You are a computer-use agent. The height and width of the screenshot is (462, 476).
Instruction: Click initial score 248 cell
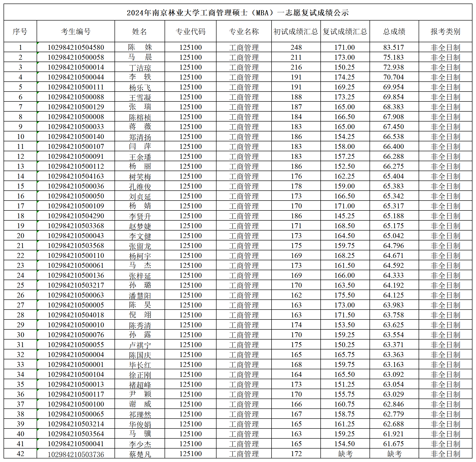tap(296, 47)
